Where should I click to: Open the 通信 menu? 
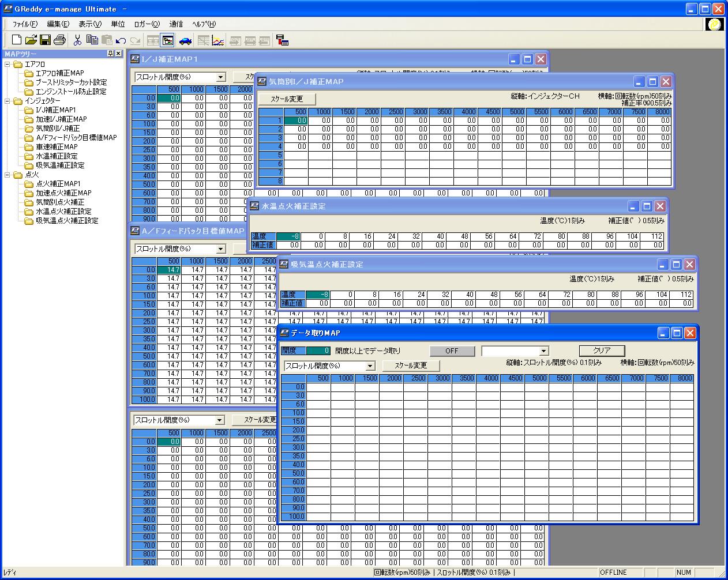[177, 24]
